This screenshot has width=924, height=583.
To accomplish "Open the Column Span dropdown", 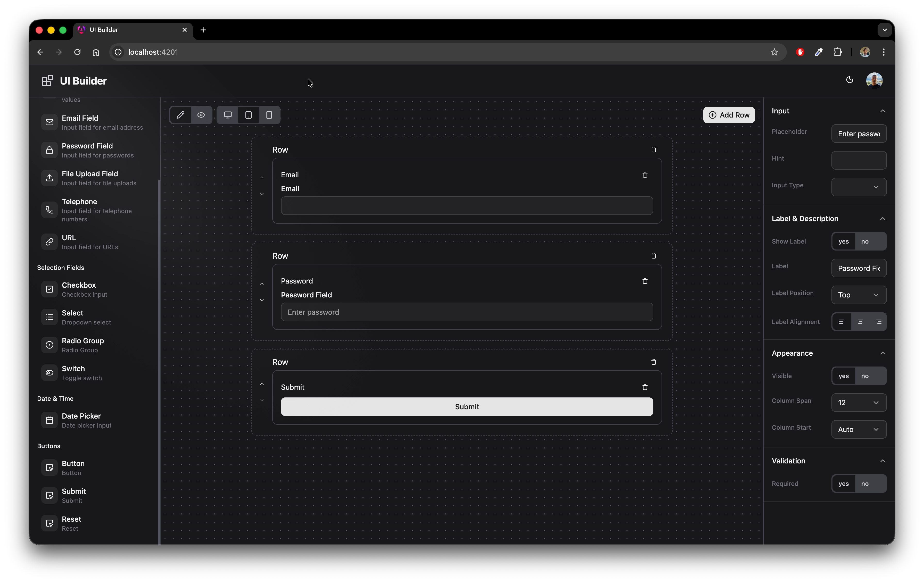I will point(859,402).
